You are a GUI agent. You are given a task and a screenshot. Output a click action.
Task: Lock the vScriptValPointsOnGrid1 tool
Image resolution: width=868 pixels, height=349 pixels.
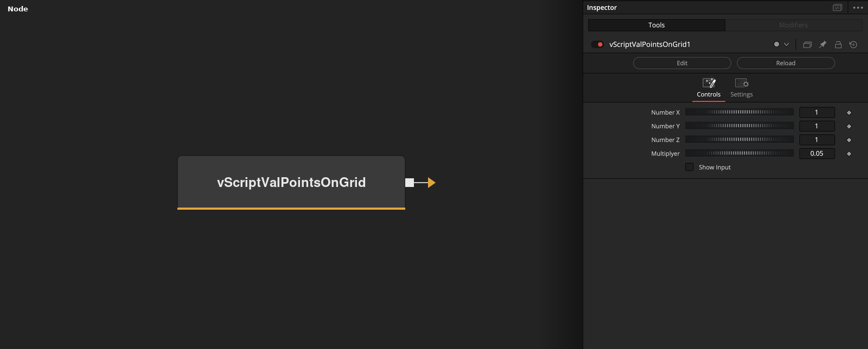tap(838, 44)
